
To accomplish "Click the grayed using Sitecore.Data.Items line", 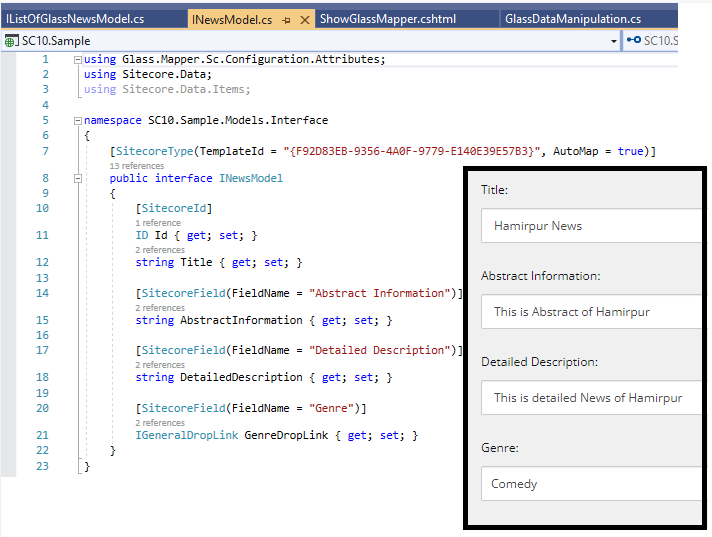I will 167,89.
